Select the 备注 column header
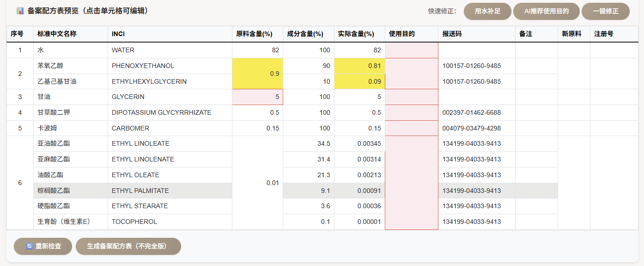644x266 pixels. pyautogui.click(x=536, y=34)
